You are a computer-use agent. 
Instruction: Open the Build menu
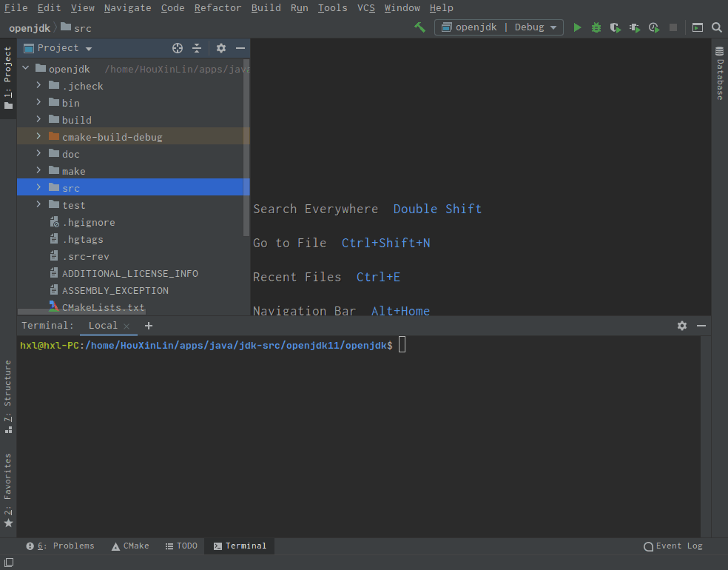266,8
